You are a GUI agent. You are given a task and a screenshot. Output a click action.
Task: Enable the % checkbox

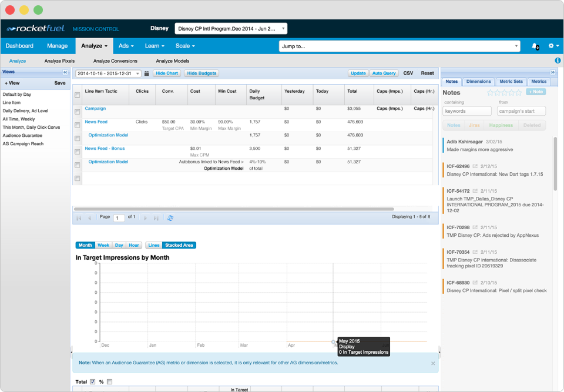109,381
